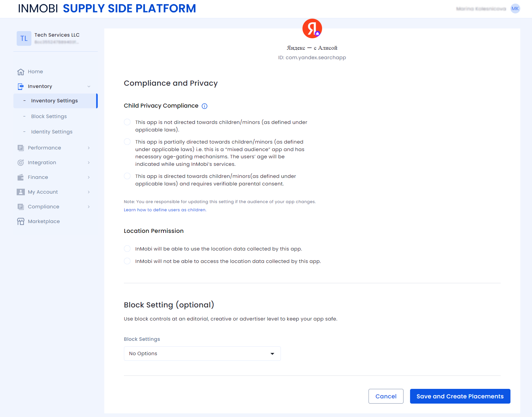Open Identity Settings in sidebar
The width and height of the screenshot is (532, 417).
tap(52, 132)
